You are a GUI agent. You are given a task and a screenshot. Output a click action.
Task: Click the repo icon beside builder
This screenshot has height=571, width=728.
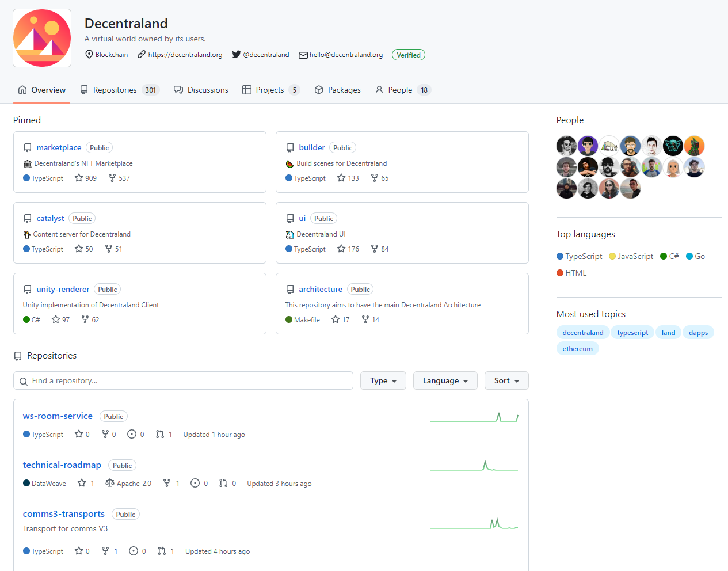coord(290,148)
